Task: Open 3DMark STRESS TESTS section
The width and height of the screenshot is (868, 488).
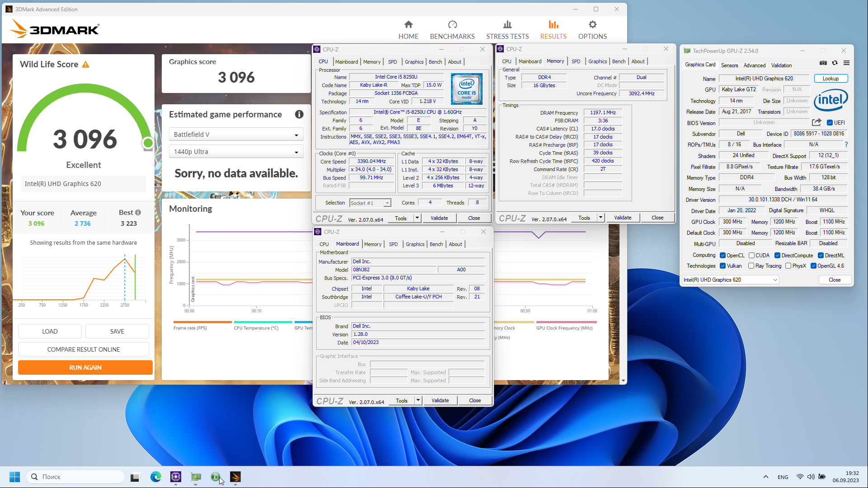Action: point(507,30)
